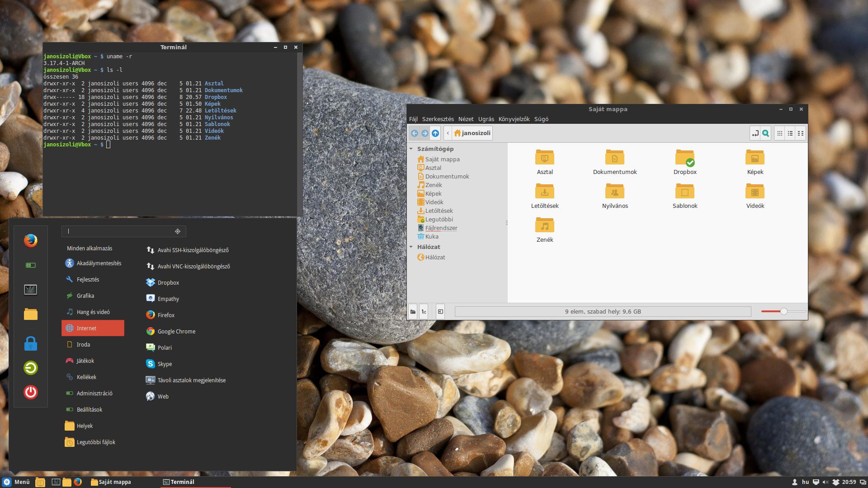868x488 pixels.
Task: Open Hálózat network location in sidebar
Action: tap(431, 257)
